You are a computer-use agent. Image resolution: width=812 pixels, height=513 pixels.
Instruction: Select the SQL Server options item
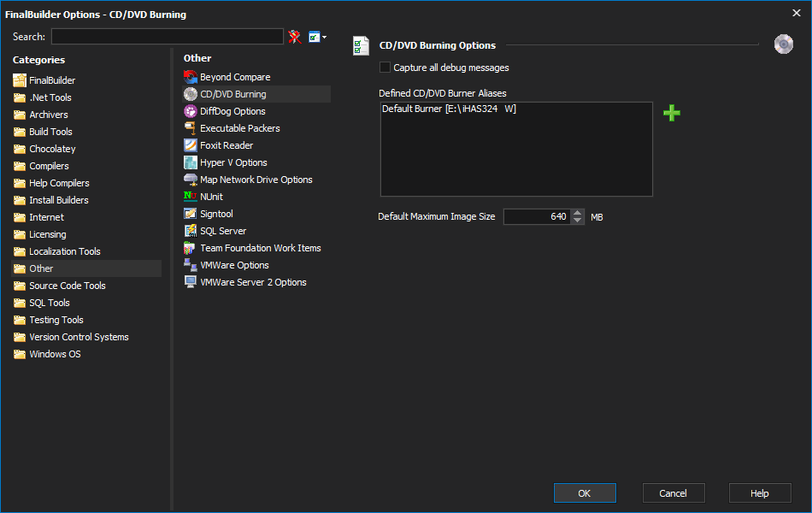point(223,231)
